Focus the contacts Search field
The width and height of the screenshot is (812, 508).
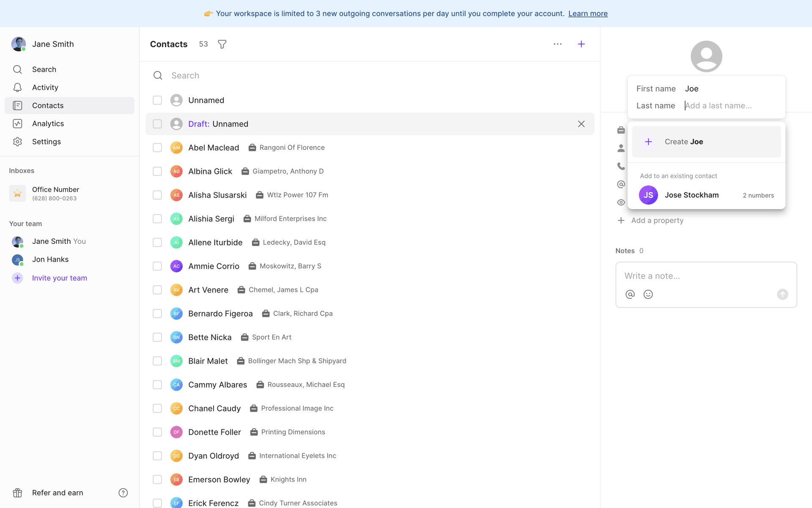pos(370,75)
